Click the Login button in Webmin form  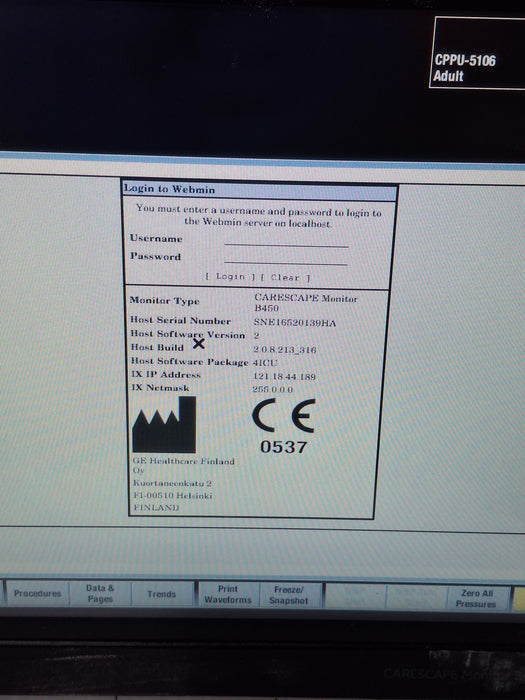(x=230, y=277)
